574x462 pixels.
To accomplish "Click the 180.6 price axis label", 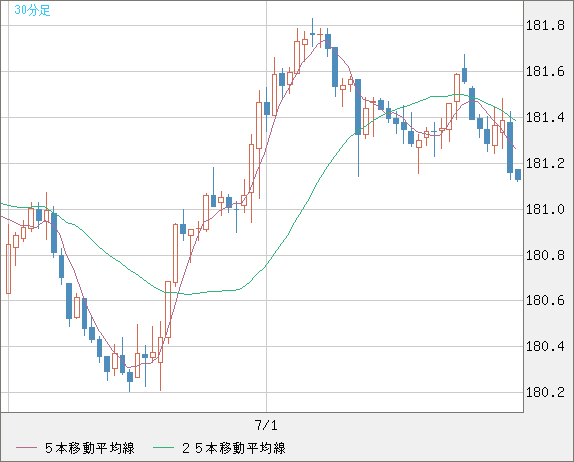I will pos(545,301).
